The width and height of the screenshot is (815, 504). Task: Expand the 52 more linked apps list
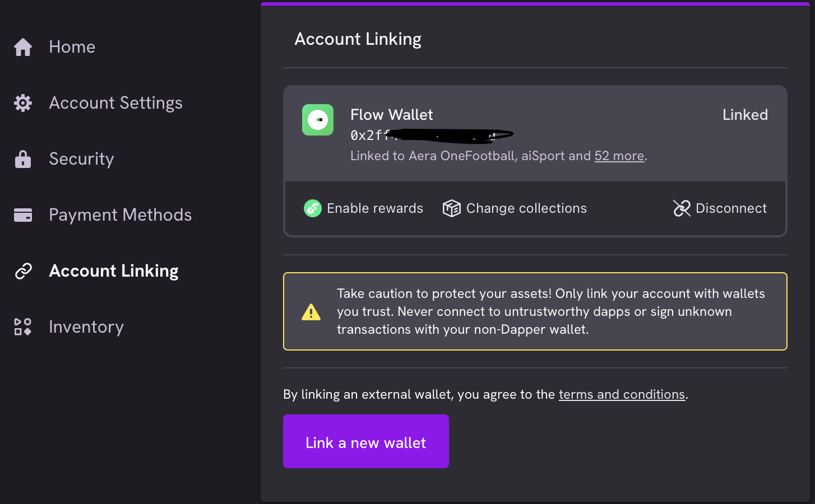[x=619, y=156]
